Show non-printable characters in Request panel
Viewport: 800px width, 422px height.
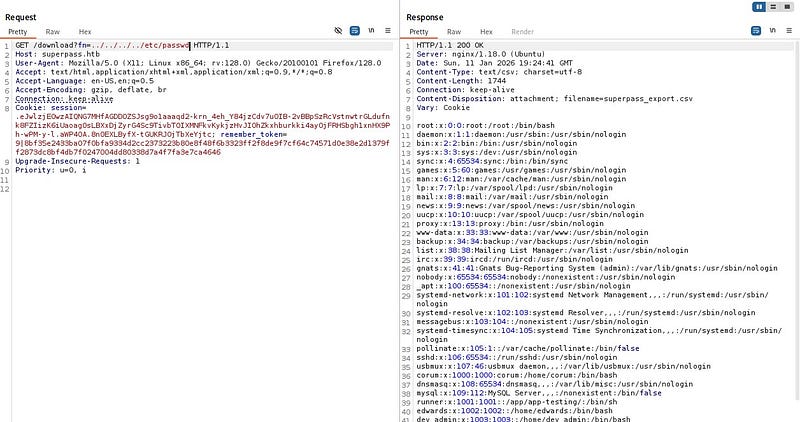coord(372,32)
